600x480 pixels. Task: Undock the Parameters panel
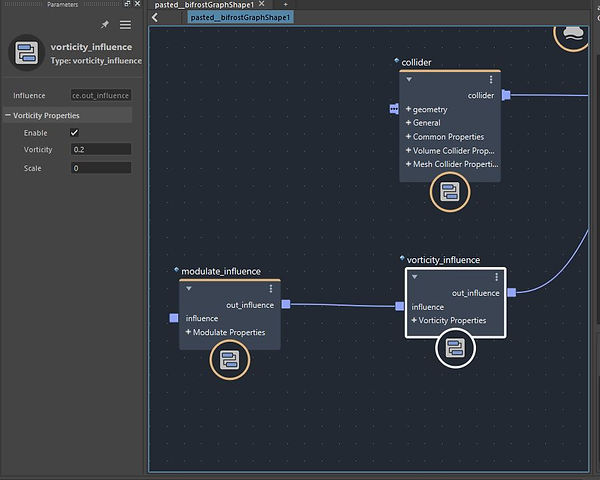pos(127,4)
